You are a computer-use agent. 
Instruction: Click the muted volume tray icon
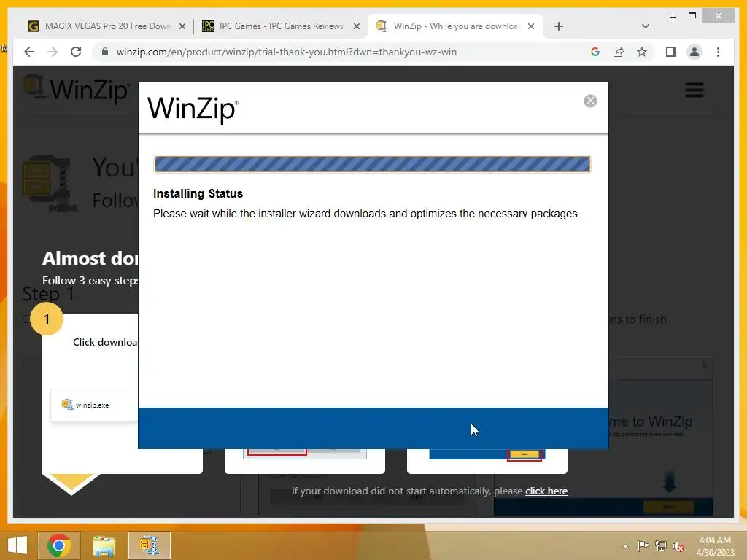(x=678, y=546)
